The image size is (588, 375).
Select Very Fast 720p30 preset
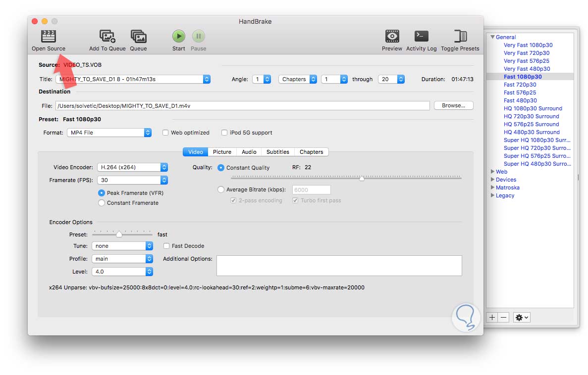(527, 53)
